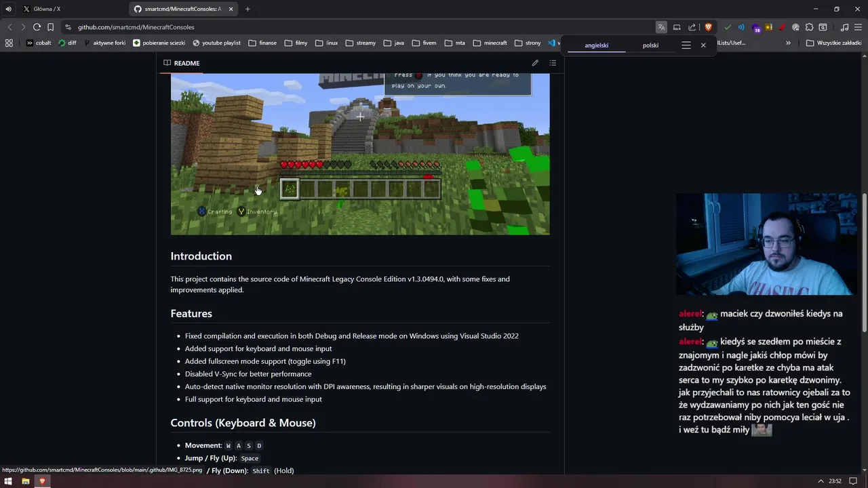Viewport: 868px width, 488px height.
Task: Switch to the Główna / X tab
Action: pyautogui.click(x=71, y=9)
